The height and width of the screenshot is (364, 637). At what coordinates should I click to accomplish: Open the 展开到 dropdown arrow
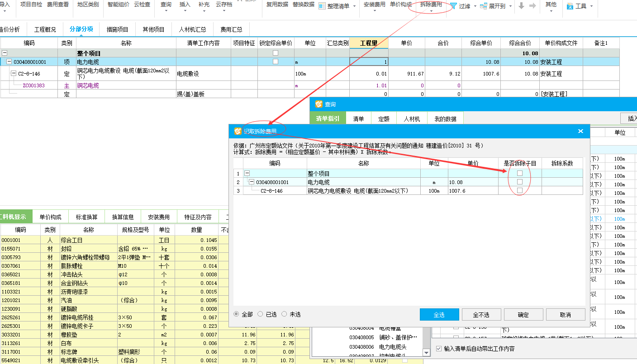click(510, 6)
